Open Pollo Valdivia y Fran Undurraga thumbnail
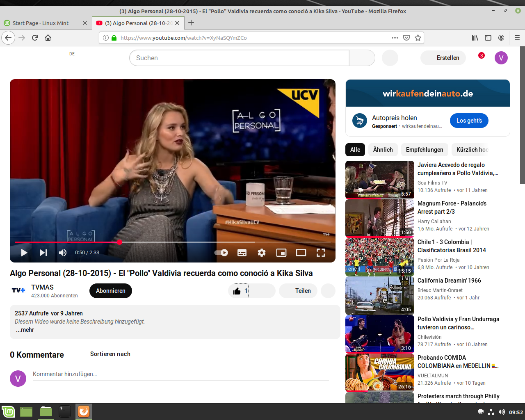Image resolution: width=525 pixels, height=420 pixels. pyautogui.click(x=380, y=334)
